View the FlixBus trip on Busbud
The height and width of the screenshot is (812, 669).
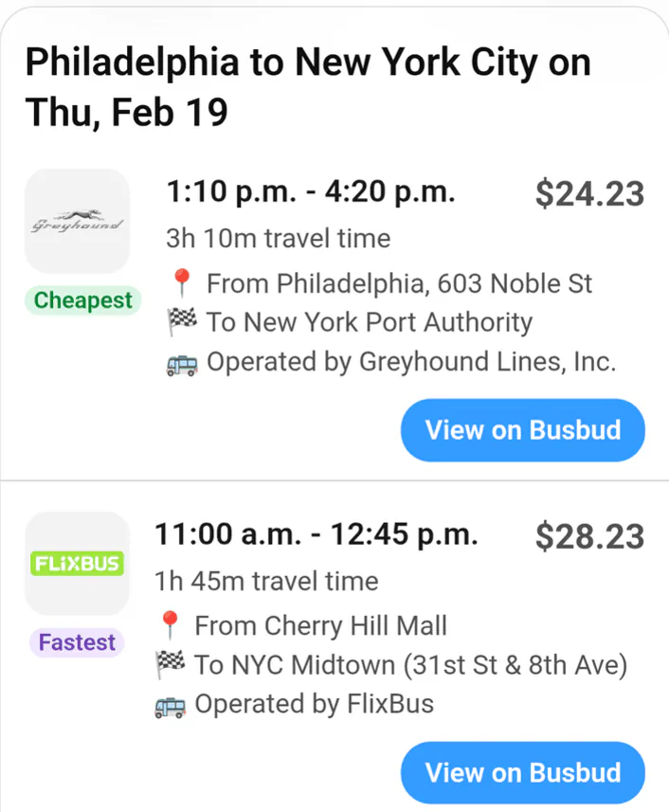click(x=522, y=772)
